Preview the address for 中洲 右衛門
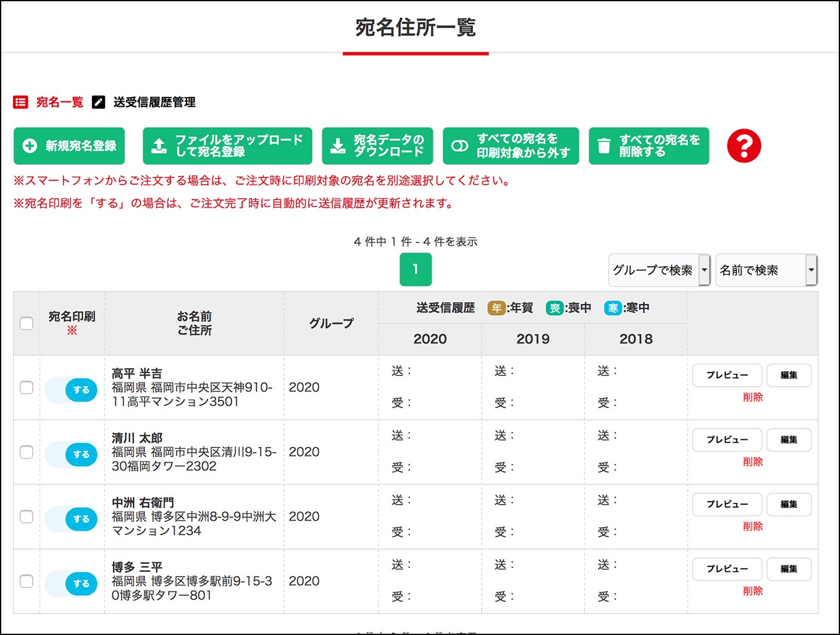This screenshot has height=635, width=840. click(727, 505)
